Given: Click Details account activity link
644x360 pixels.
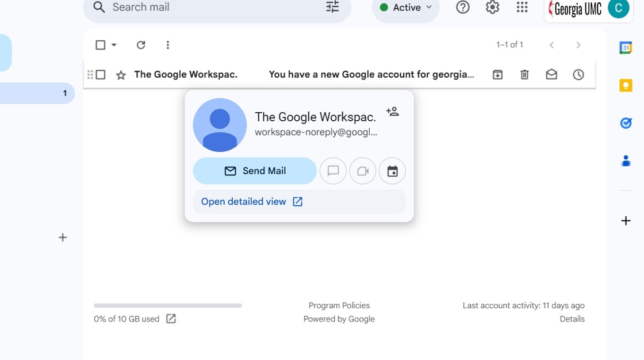Looking at the screenshot, I should coord(572,319).
